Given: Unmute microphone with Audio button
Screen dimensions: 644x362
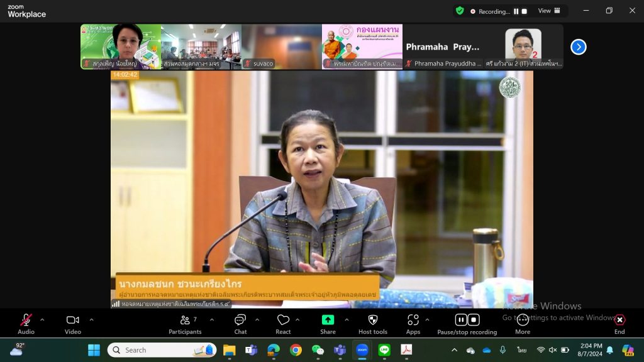Looking at the screenshot, I should pyautogui.click(x=26, y=324).
